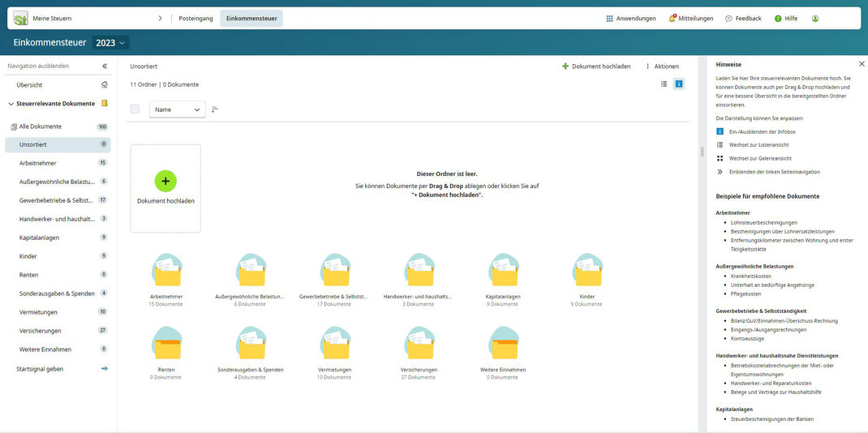
Task: Switch to the Posteingang tab
Action: coord(196,19)
